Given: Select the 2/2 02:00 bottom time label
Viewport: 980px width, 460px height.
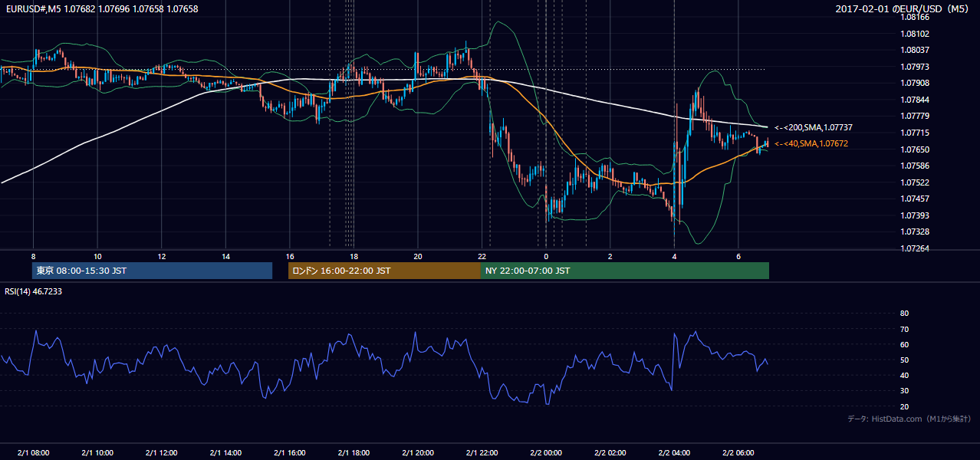Looking at the screenshot, I should pos(610,453).
